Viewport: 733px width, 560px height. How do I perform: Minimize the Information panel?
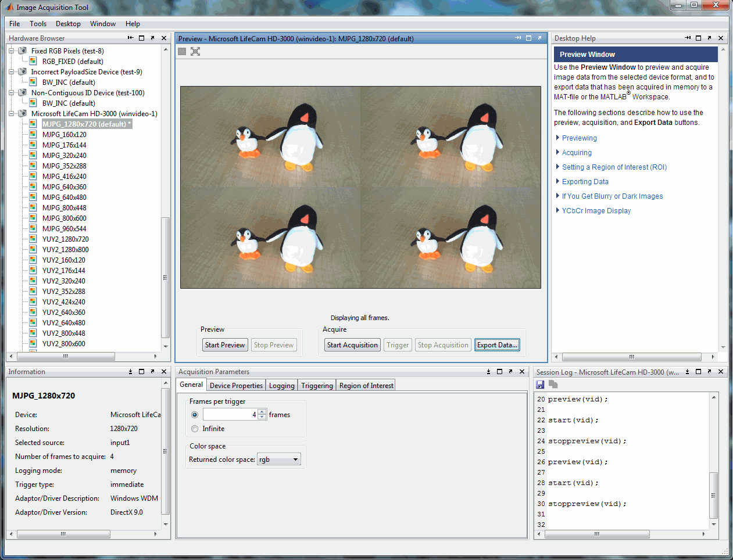tap(130, 371)
